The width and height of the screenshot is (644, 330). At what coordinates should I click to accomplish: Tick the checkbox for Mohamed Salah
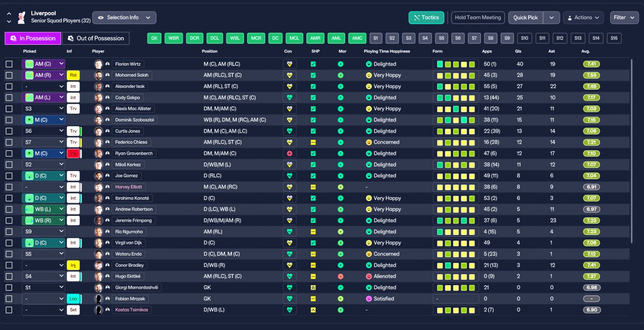9,75
